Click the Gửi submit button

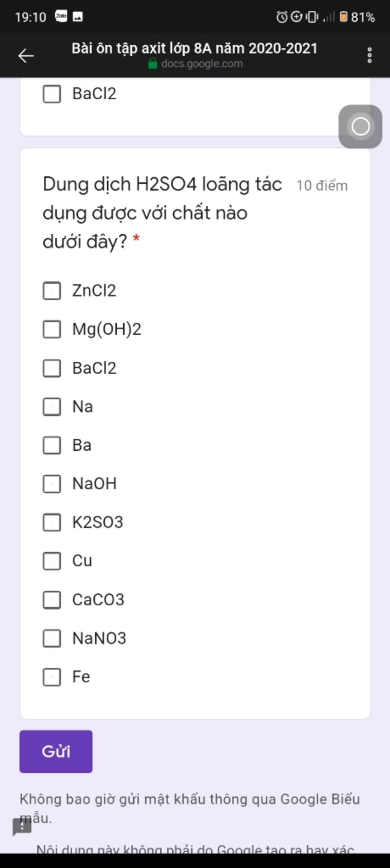tap(56, 752)
